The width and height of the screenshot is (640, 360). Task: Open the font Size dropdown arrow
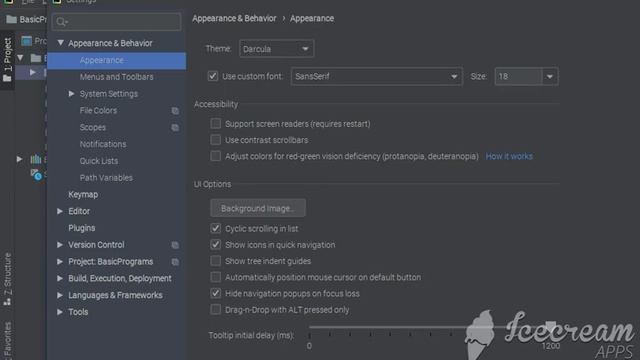[x=549, y=76]
